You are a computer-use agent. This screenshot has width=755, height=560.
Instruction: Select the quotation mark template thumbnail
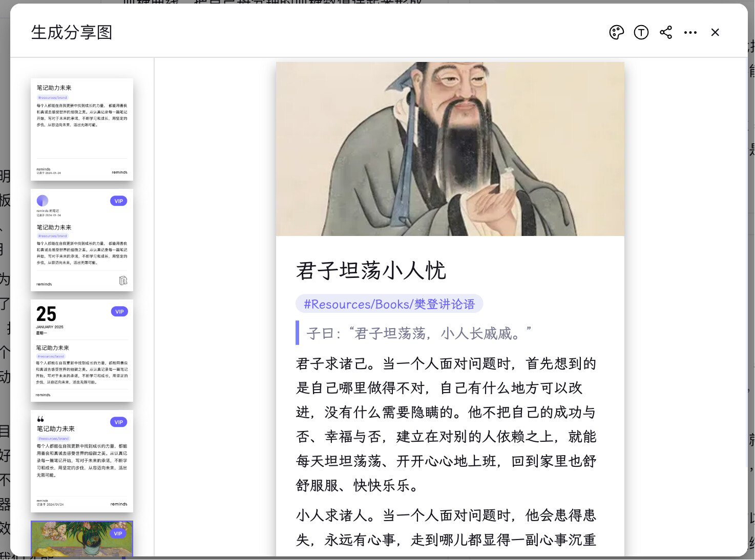tap(82, 461)
